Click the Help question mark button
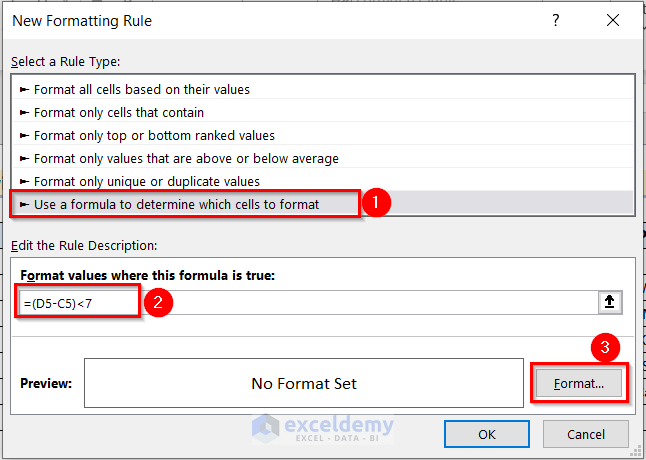Image resolution: width=646 pixels, height=460 pixels. click(556, 21)
